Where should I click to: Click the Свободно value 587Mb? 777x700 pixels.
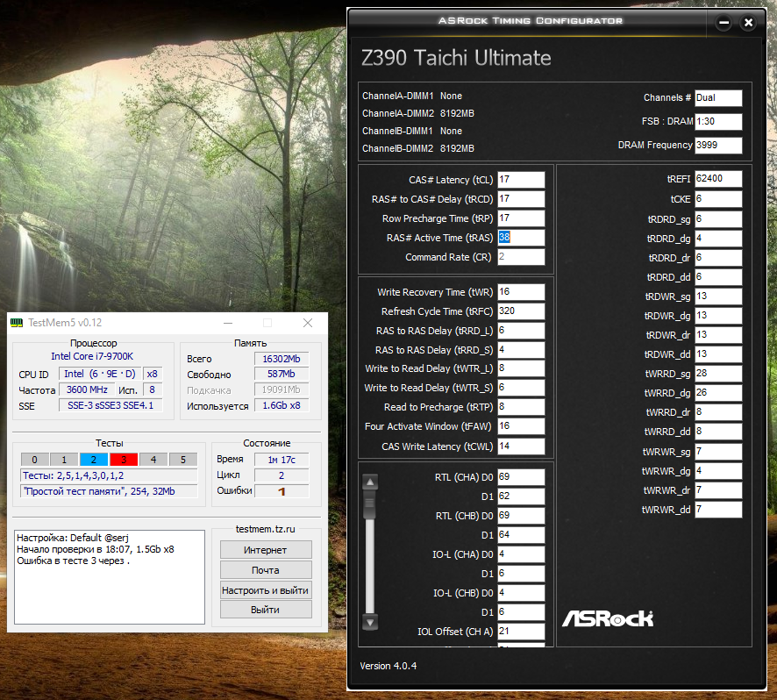(282, 375)
